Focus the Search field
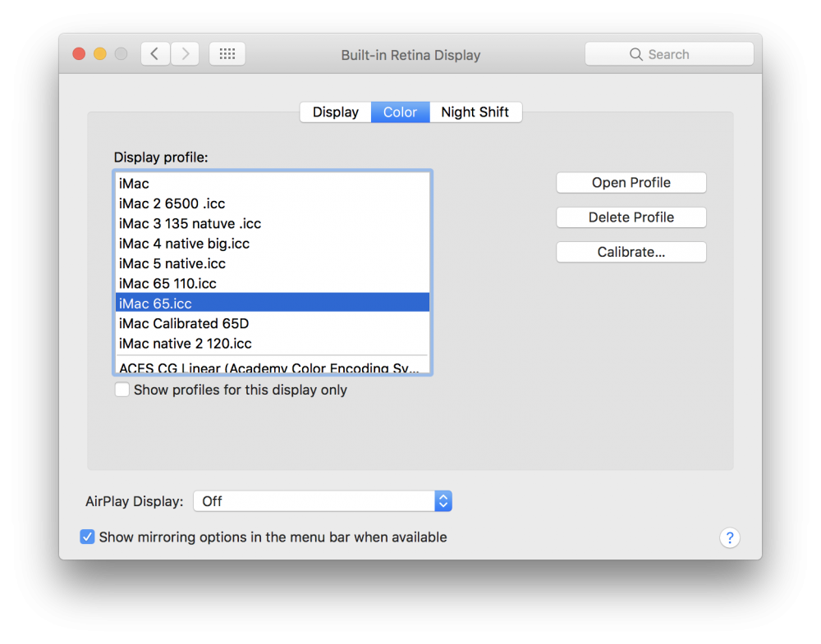The image size is (821, 644). (669, 54)
